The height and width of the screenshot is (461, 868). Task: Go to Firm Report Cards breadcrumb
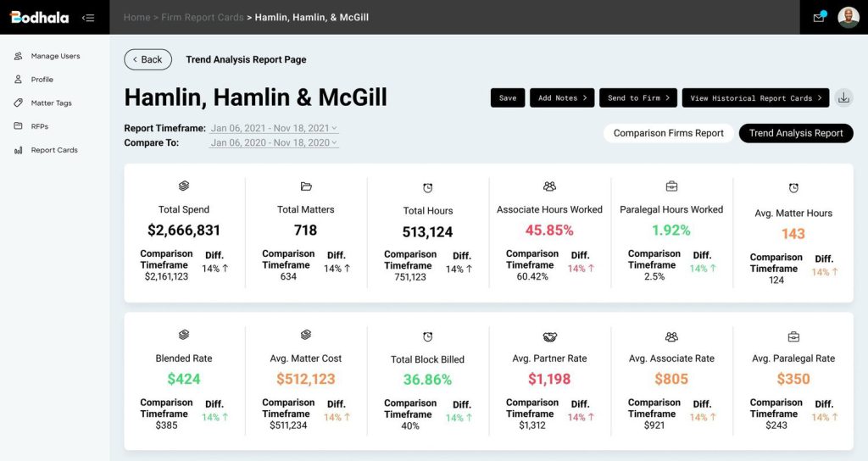(202, 17)
